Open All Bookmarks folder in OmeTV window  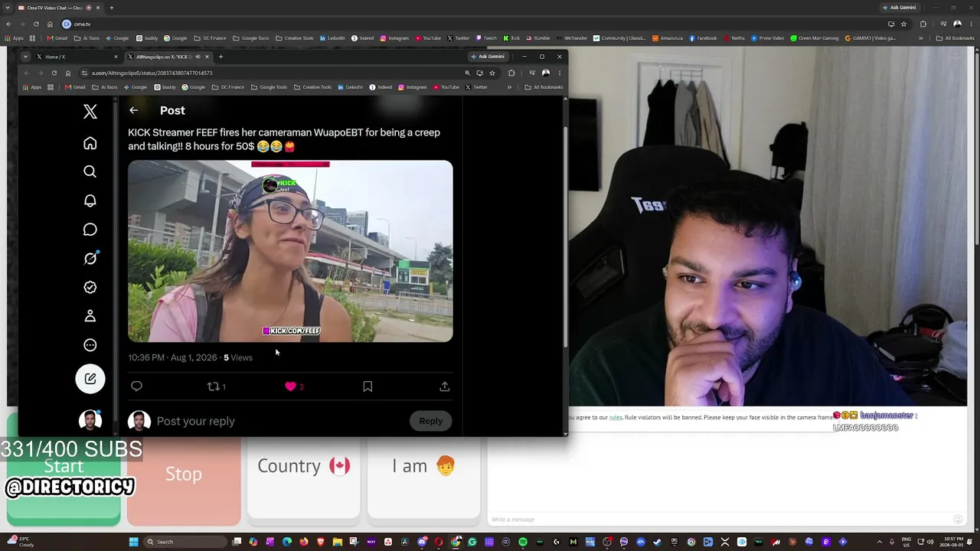955,38
